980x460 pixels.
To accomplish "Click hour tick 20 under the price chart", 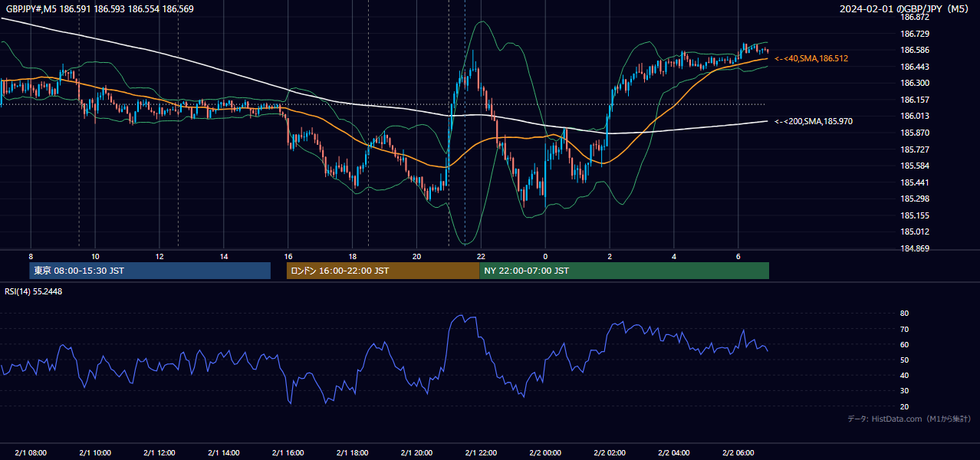I will point(416,256).
